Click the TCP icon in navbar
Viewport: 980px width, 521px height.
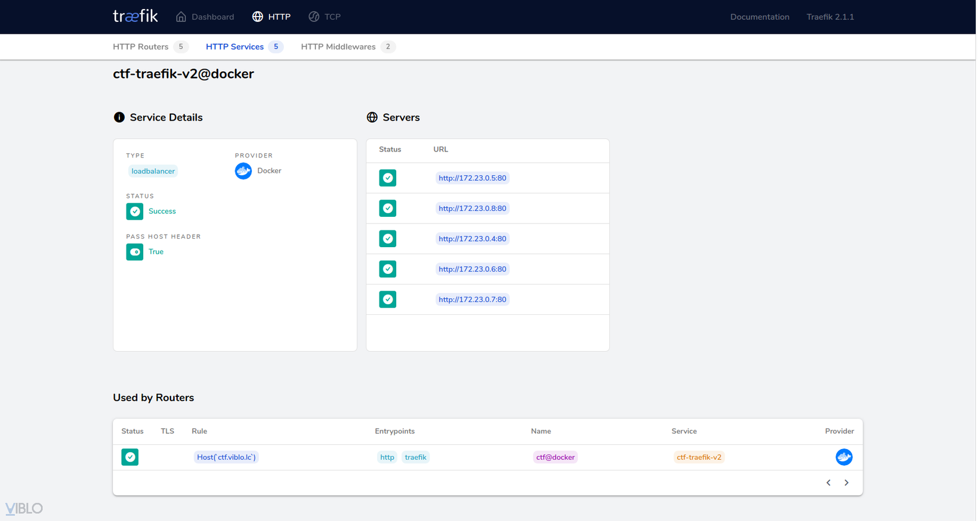(314, 17)
